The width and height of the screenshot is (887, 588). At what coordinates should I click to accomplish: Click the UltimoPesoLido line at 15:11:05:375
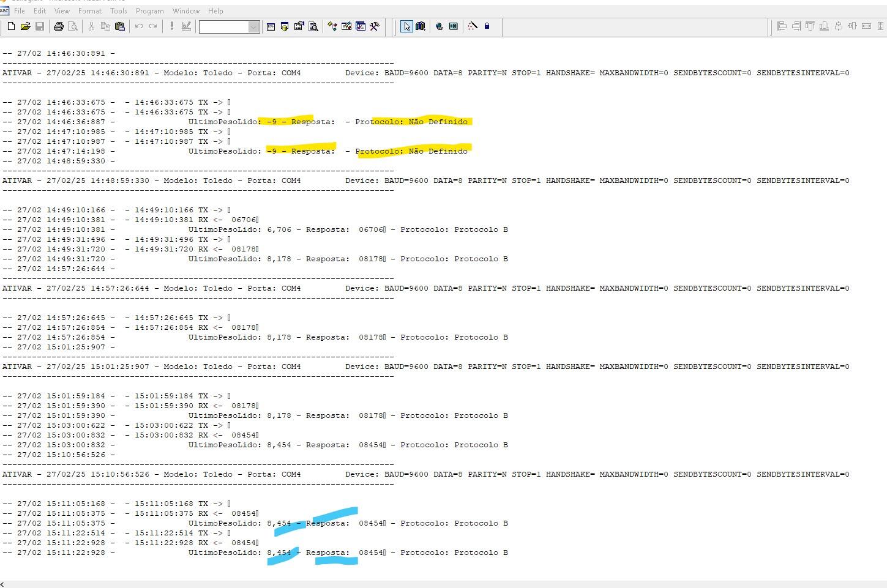tap(255, 523)
